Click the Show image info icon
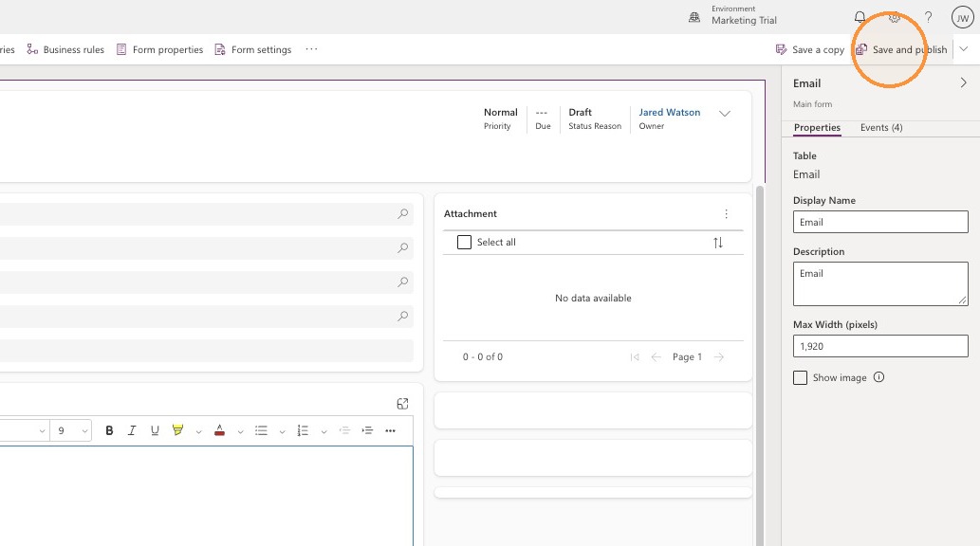Image resolution: width=980 pixels, height=546 pixels. (x=878, y=376)
